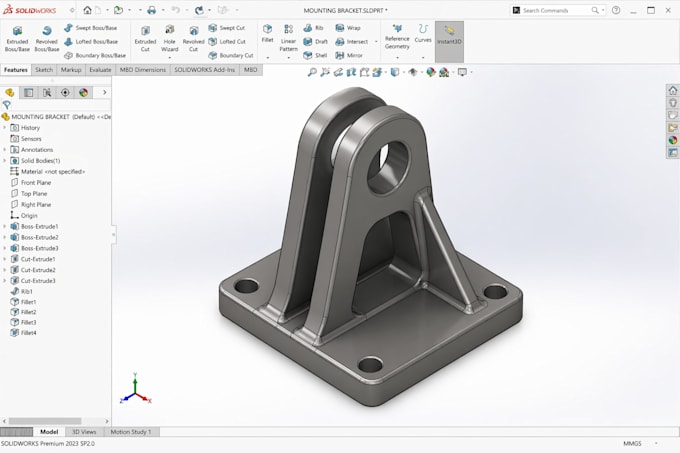Switch to the Markup tab
The width and height of the screenshot is (680, 453).
tap(71, 70)
